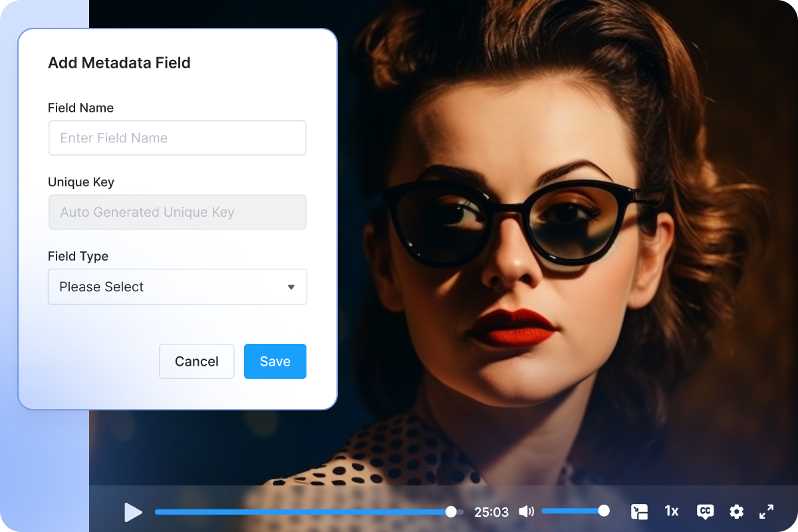Cancel the Add Metadata Field dialog
This screenshot has width=798, height=532.
point(196,361)
